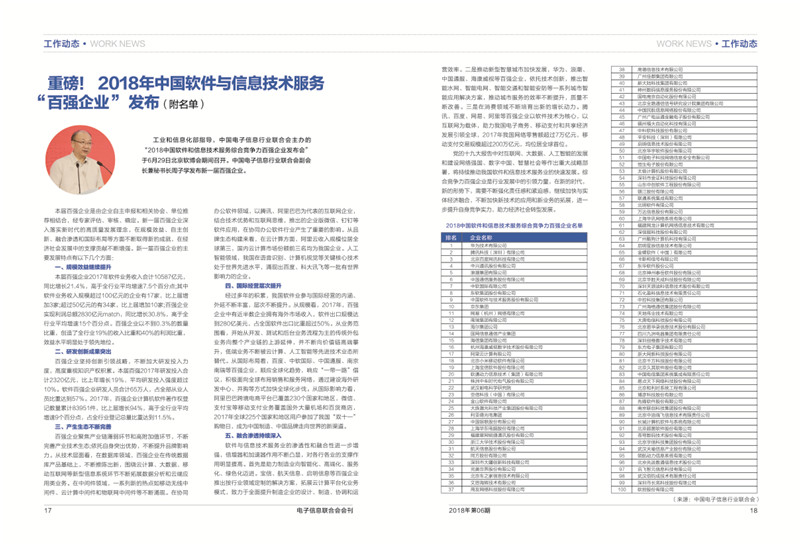
Task: Click page number "17" in footer
Action: 47,510
